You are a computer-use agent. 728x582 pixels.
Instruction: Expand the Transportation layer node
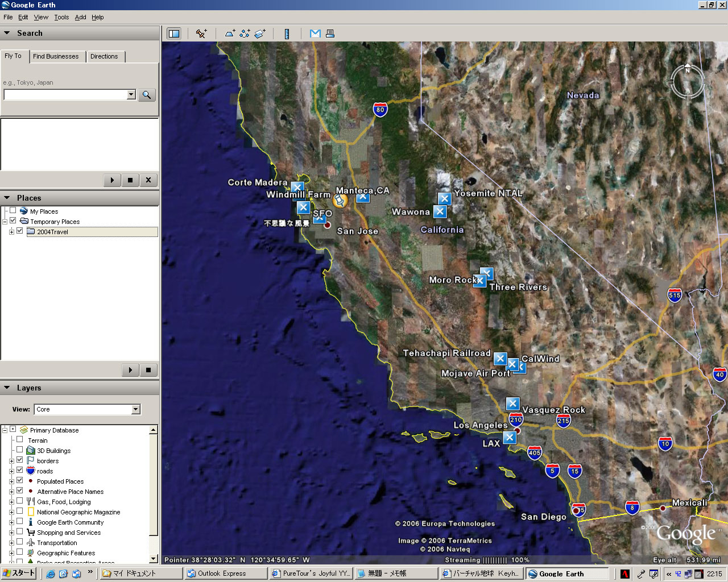[x=11, y=543]
